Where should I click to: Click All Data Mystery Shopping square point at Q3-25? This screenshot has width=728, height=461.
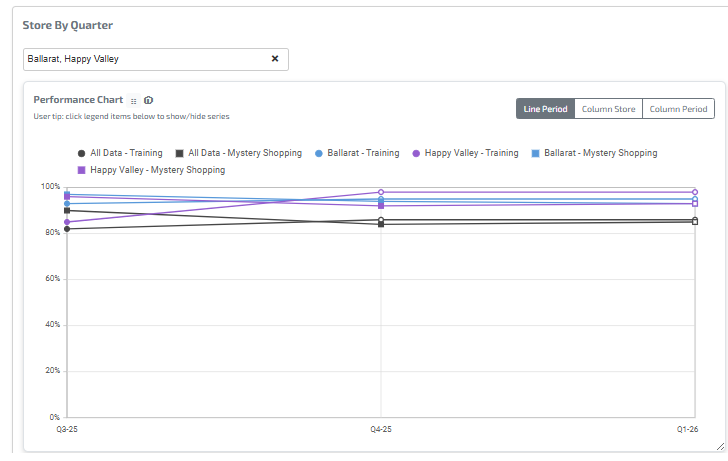(x=67, y=210)
